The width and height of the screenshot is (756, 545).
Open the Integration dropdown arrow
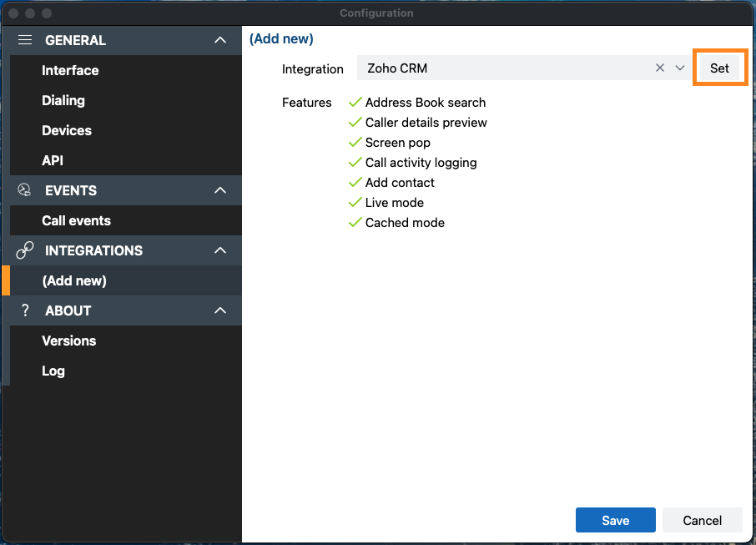680,68
